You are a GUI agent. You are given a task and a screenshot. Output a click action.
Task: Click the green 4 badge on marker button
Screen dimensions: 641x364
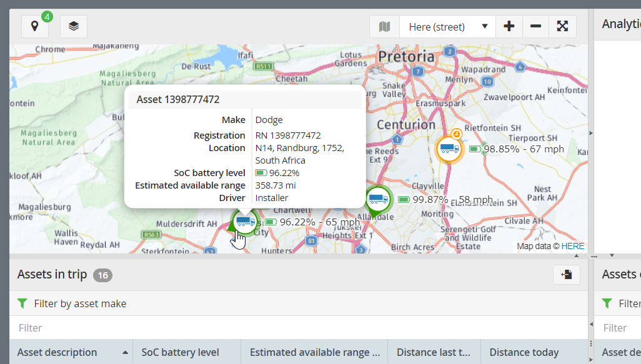click(47, 17)
